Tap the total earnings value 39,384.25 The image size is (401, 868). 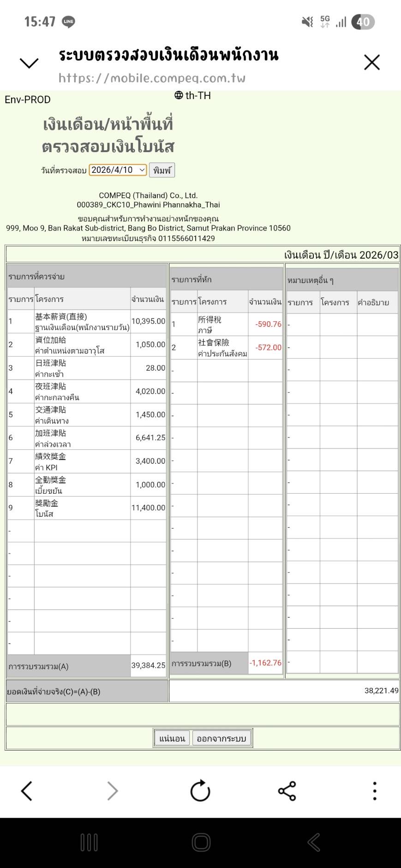(148, 666)
